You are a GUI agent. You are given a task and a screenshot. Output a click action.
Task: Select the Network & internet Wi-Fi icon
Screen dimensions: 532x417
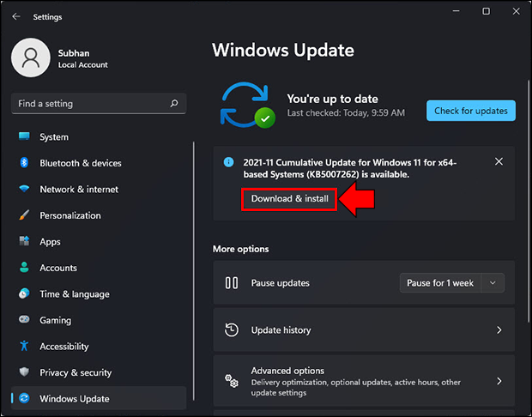coord(24,189)
